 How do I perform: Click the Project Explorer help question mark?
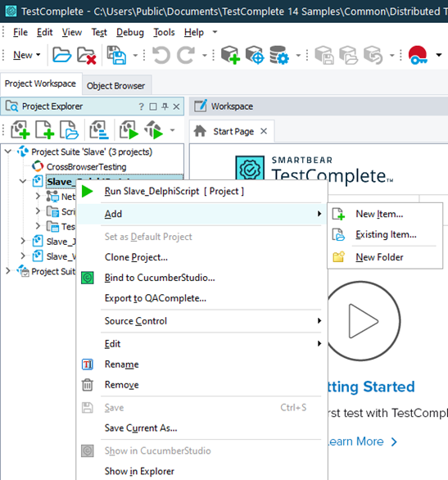coord(141,106)
